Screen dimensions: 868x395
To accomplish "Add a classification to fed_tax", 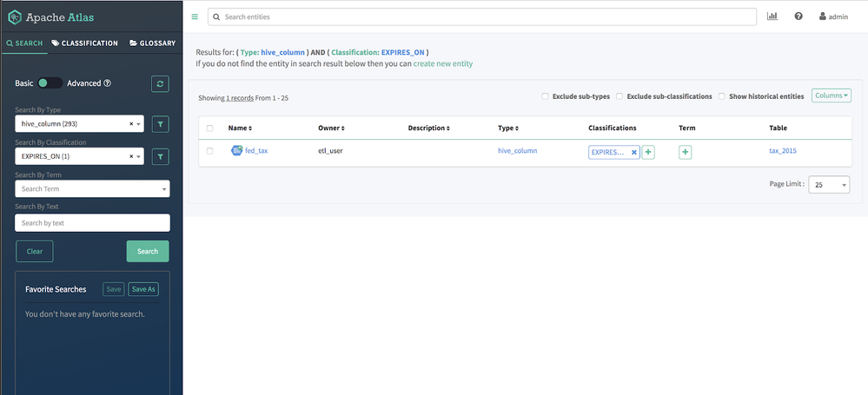I will (648, 152).
